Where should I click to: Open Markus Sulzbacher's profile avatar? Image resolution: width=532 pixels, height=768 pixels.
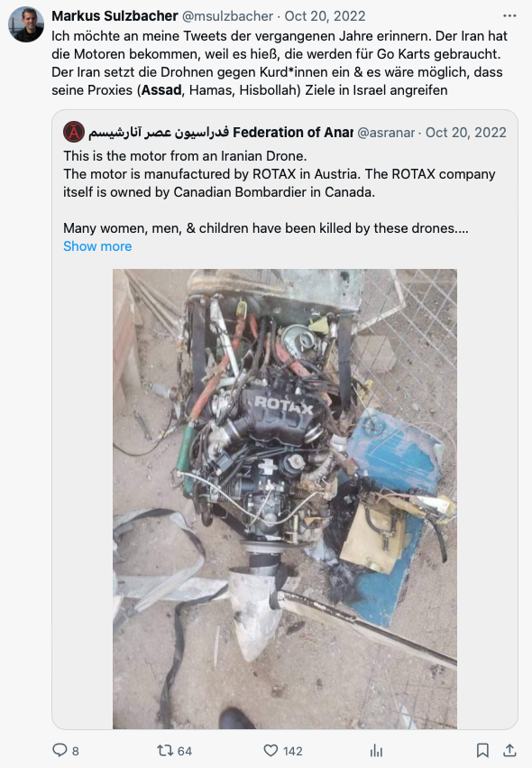point(26,24)
